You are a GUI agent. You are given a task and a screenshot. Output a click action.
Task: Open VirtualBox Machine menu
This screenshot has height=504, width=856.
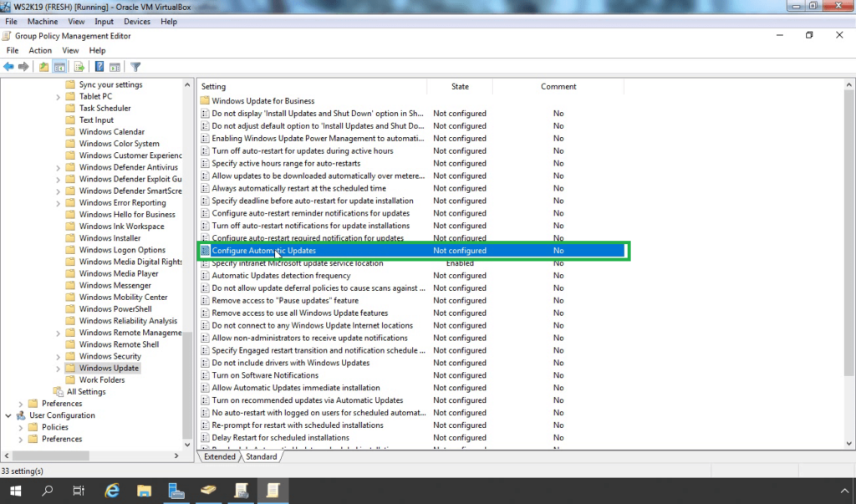(43, 21)
